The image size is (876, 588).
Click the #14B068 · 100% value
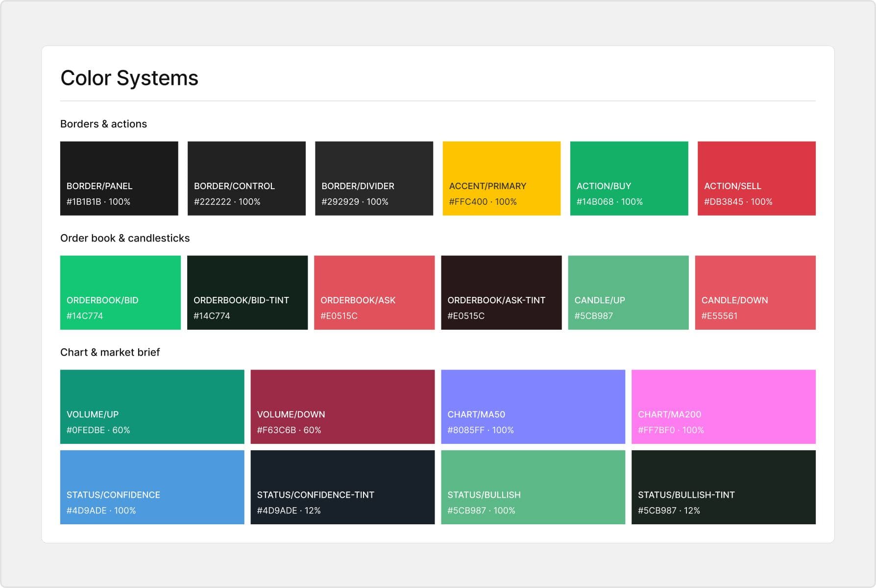click(x=609, y=202)
